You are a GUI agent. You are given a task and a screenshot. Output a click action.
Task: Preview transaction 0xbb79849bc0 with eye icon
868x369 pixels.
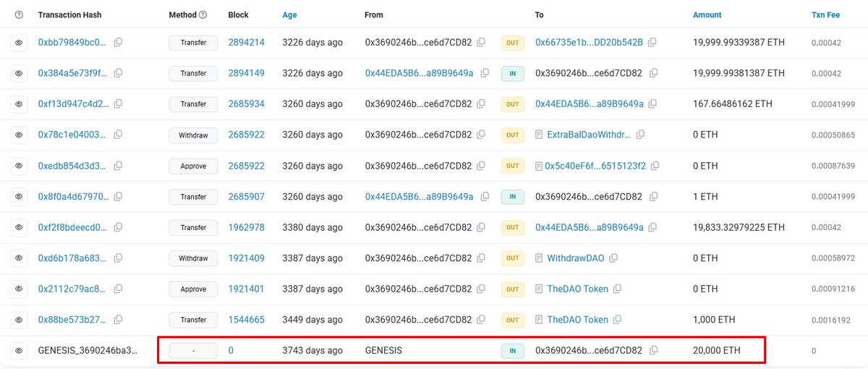[x=19, y=43]
